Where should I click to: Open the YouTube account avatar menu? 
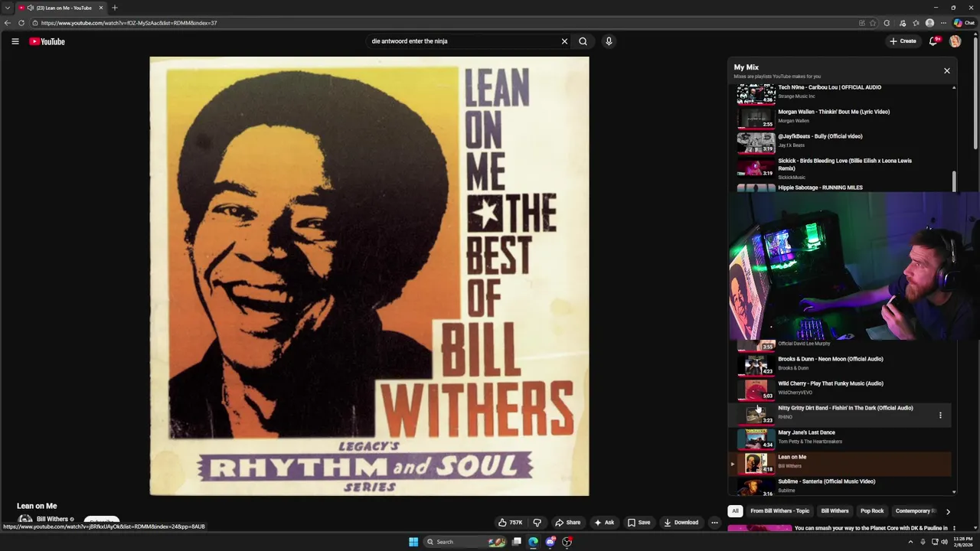(955, 41)
